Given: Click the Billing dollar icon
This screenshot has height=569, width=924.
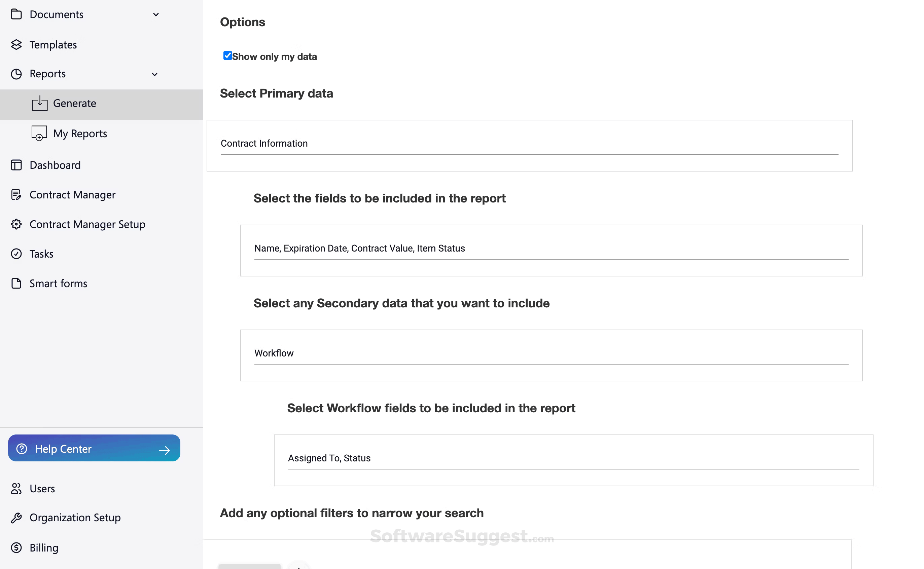Looking at the screenshot, I should pyautogui.click(x=16, y=547).
